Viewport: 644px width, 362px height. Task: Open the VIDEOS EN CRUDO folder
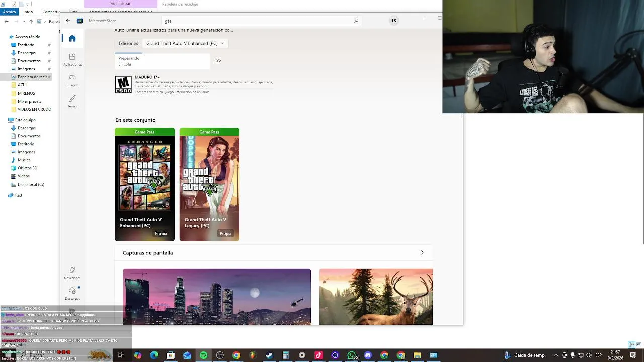(34, 109)
